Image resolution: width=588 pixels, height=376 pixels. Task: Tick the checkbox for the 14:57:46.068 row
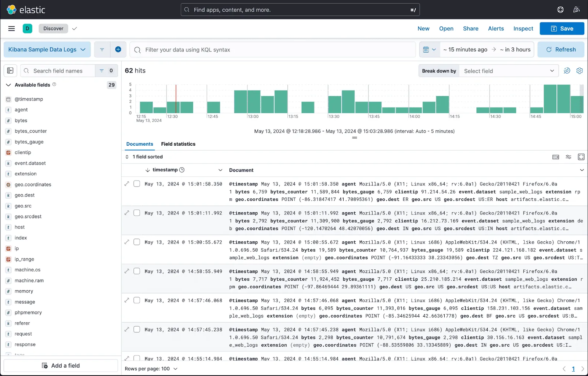[x=137, y=300]
